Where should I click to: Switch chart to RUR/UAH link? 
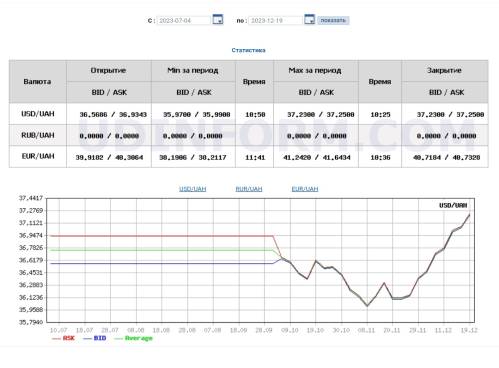coord(249,189)
